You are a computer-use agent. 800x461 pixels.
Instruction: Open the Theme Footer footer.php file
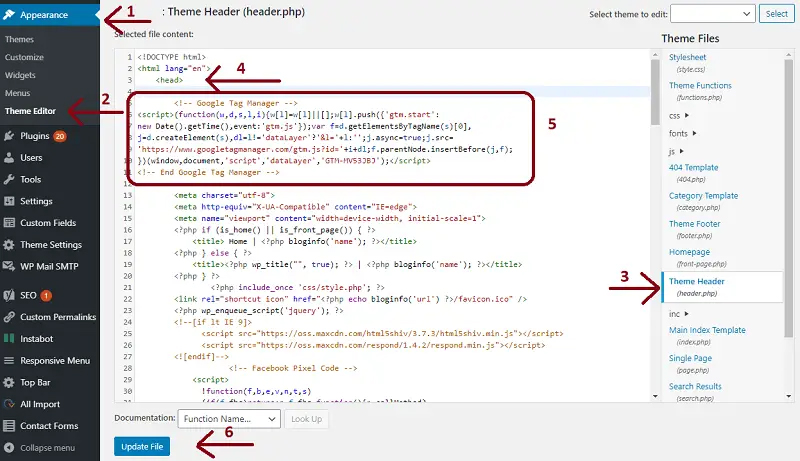[694, 228]
